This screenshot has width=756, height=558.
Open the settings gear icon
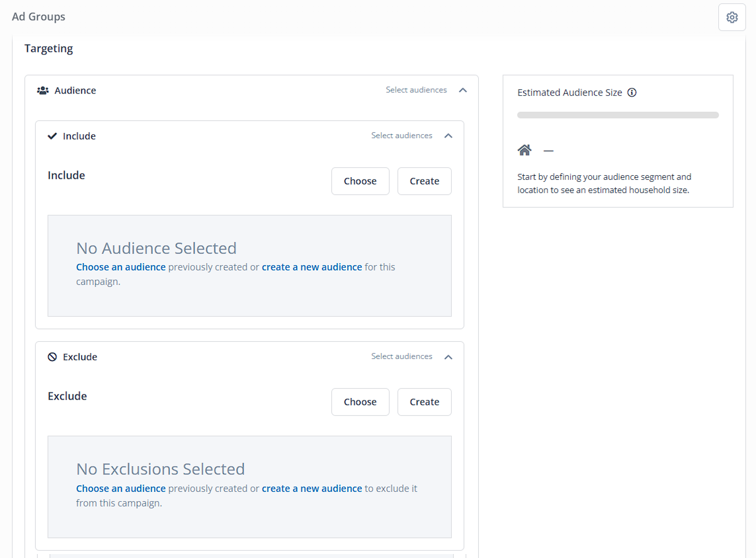tap(732, 17)
